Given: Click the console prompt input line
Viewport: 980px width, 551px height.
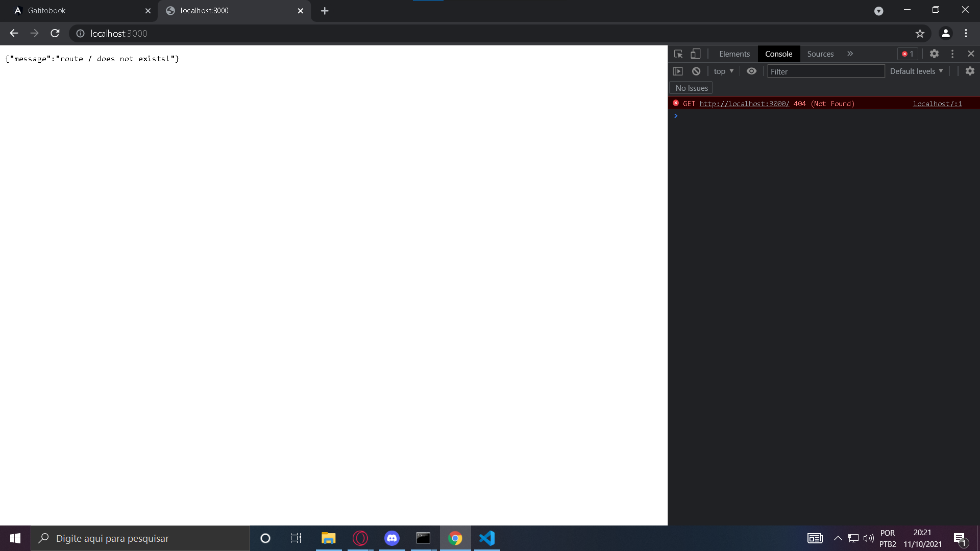Looking at the screenshot, I should (827, 116).
